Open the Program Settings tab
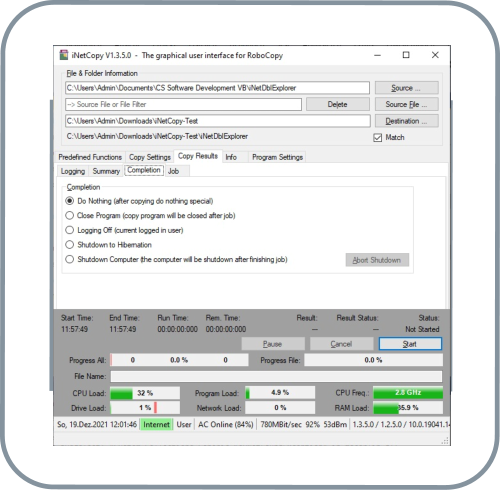Image resolution: width=500 pixels, height=490 pixels. click(277, 157)
